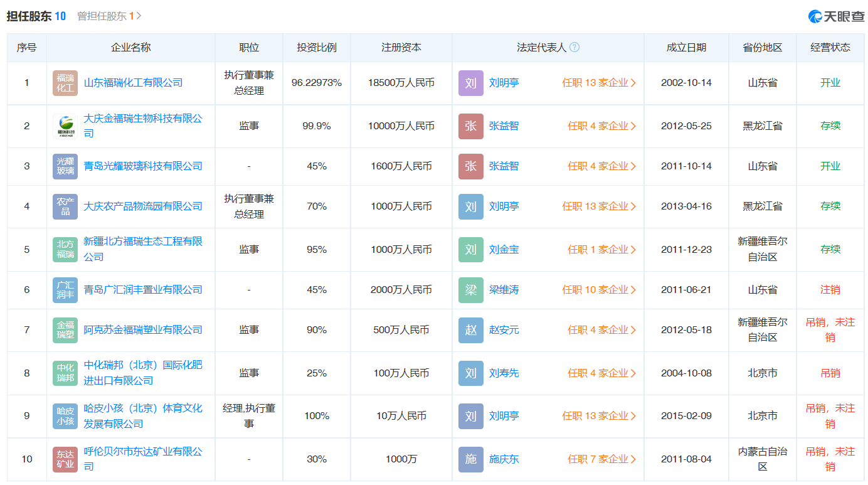This screenshot has width=868, height=485.
Task: Open 施庆东 profile link
Action: coord(504,459)
